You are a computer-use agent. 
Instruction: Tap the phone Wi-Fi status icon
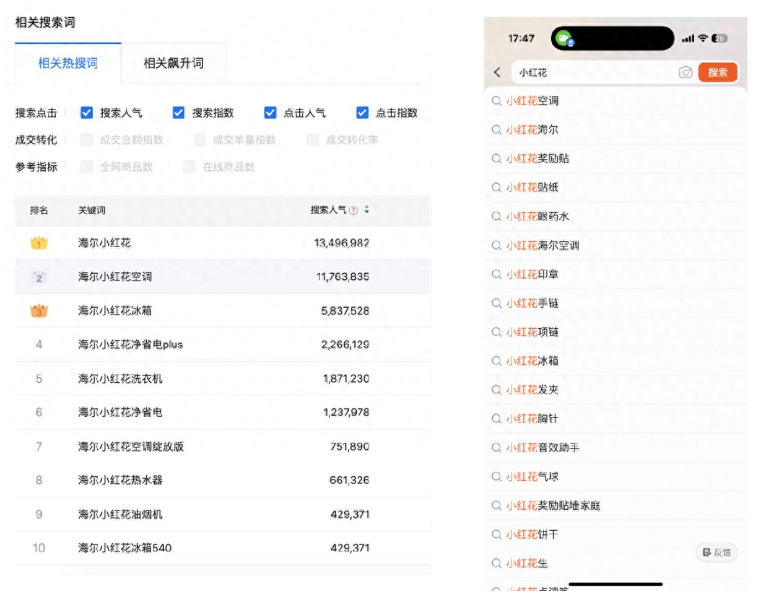[x=703, y=38]
